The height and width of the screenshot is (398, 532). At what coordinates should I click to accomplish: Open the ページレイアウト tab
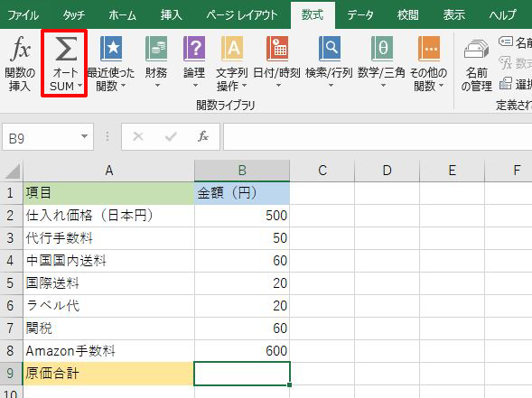coord(242,15)
